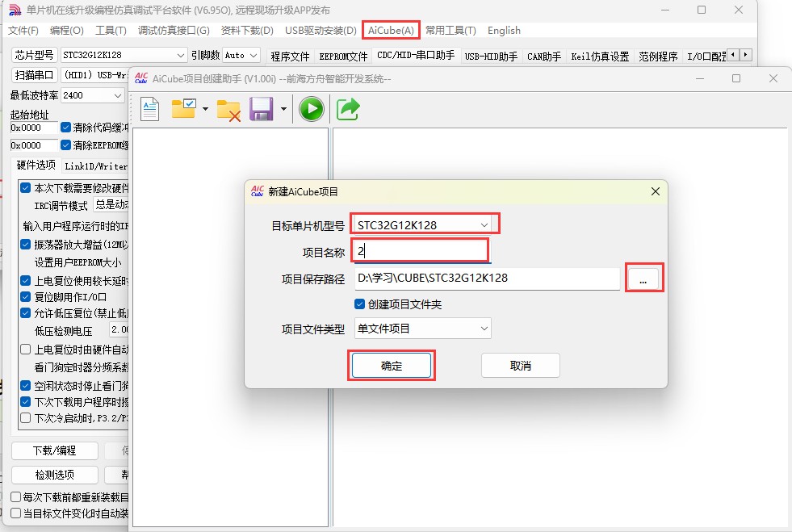Viewport: 792px width, 532px height.
Task: Open the AiCube(A) menu
Action: (391, 31)
